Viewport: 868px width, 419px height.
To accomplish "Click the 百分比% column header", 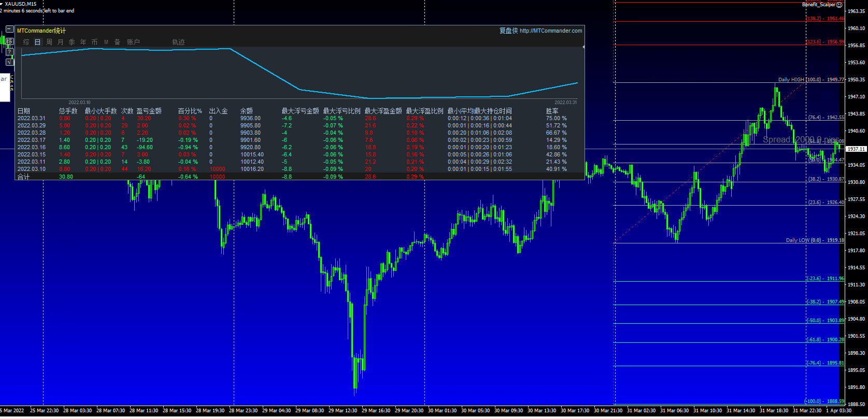I will (x=190, y=111).
